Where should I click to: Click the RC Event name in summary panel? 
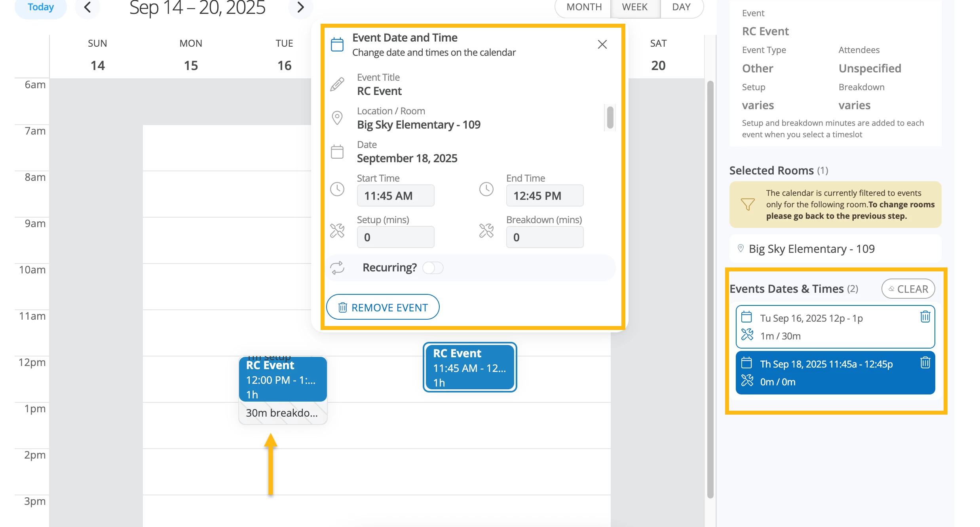[765, 31]
